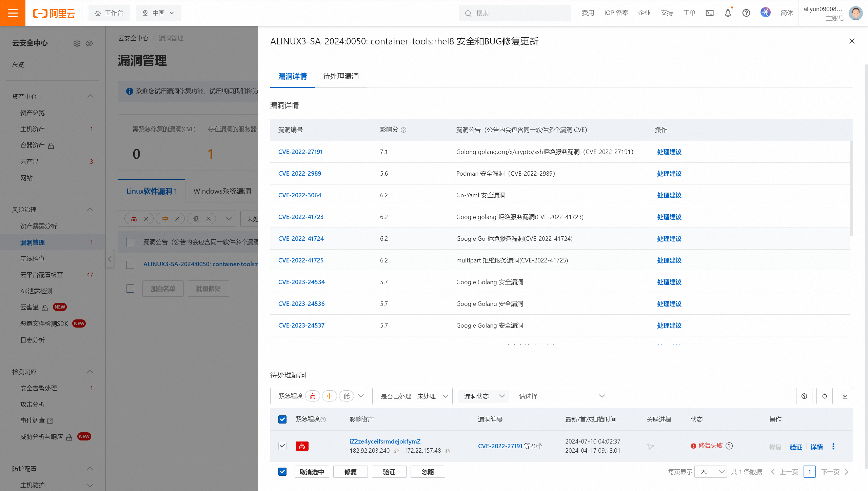Viewport: 868px width, 491px height.
Task: Click the 忽略 batch button
Action: tap(428, 472)
